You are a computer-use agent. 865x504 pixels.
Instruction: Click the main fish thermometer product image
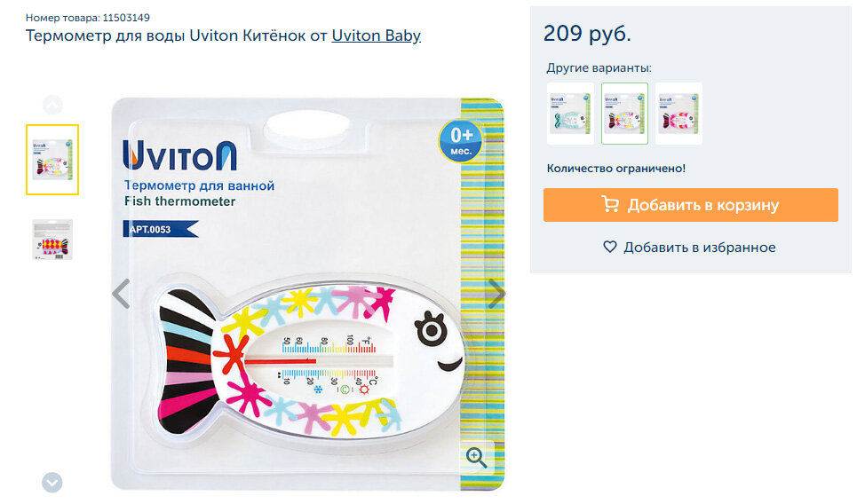[x=308, y=294]
